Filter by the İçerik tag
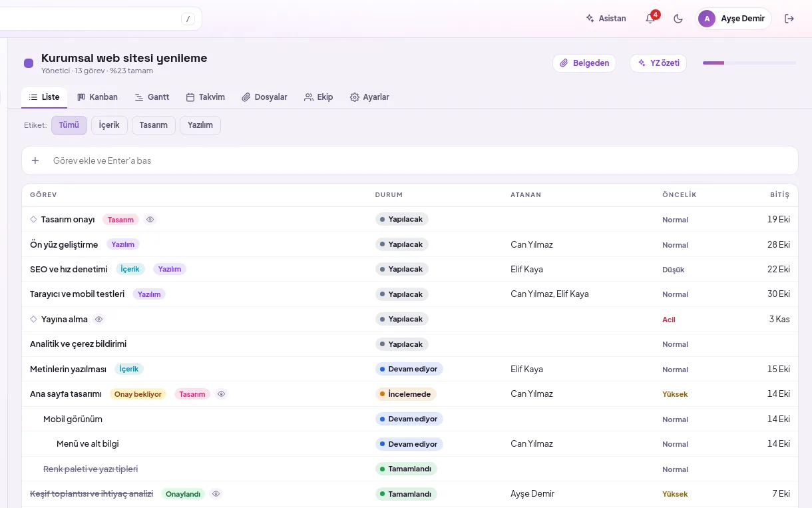 (109, 125)
